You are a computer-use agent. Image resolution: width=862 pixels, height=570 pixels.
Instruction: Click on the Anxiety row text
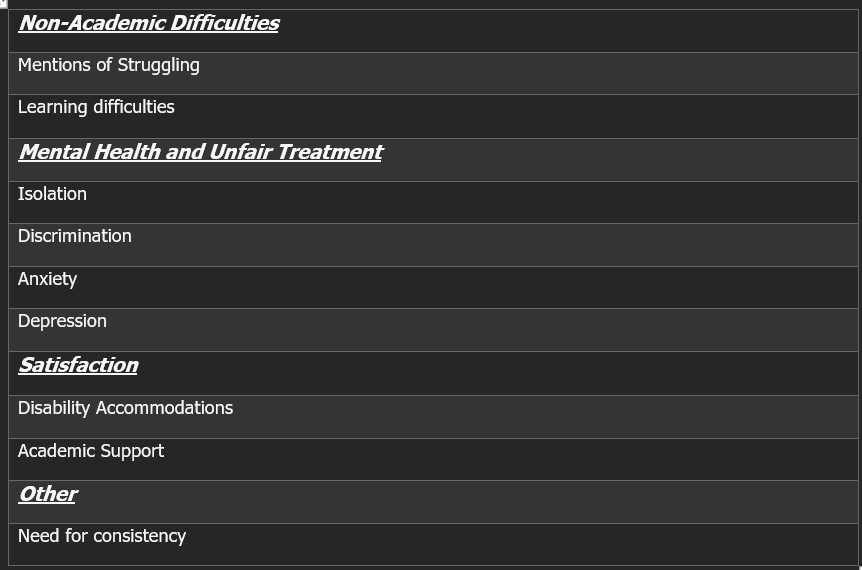[47, 279]
